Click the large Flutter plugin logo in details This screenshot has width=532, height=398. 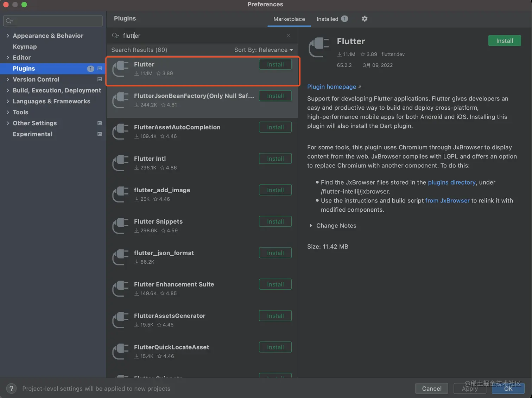[x=319, y=48]
